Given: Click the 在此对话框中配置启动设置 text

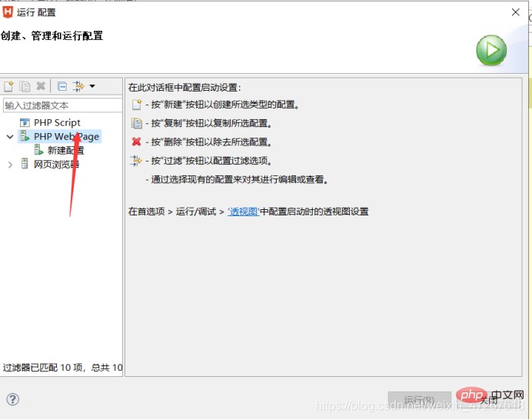Looking at the screenshot, I should click(185, 88).
